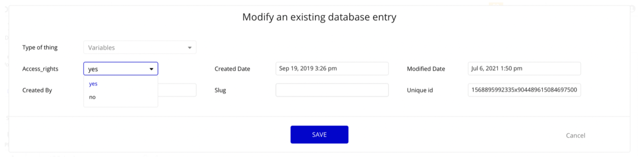Focus the empty Slug text field
Screen dimensions: 644x158
click(x=332, y=90)
